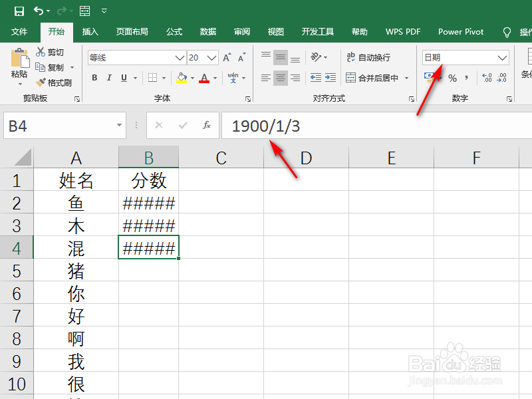The width and height of the screenshot is (532, 399).
Task: Open the 字体 dialog launcher
Action: pyautogui.click(x=248, y=98)
